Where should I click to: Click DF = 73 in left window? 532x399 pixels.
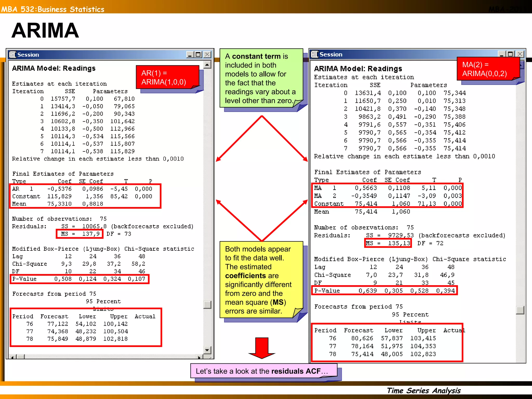tap(119, 234)
